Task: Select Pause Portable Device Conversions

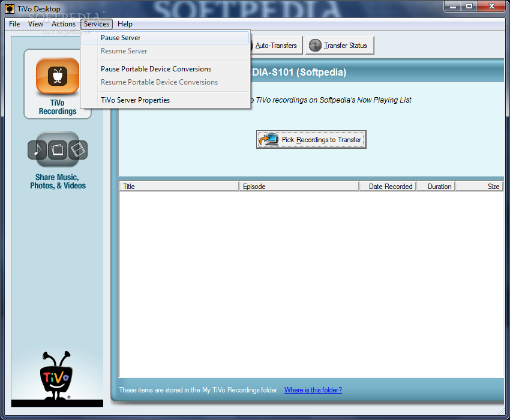Action: (165, 69)
